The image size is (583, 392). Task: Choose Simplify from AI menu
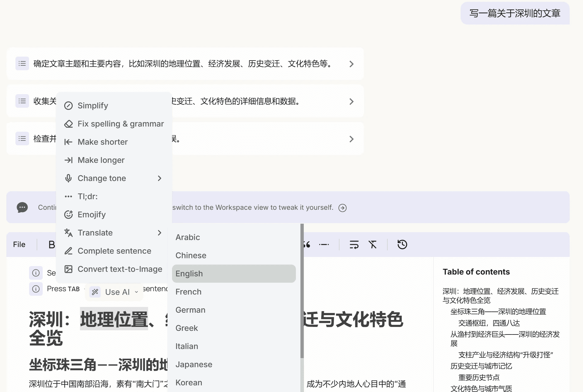(93, 106)
